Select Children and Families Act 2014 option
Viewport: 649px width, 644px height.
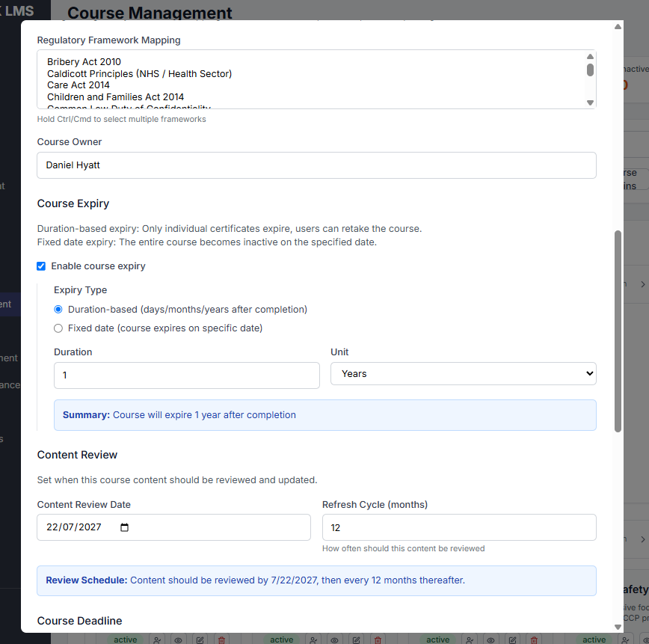click(x=115, y=97)
